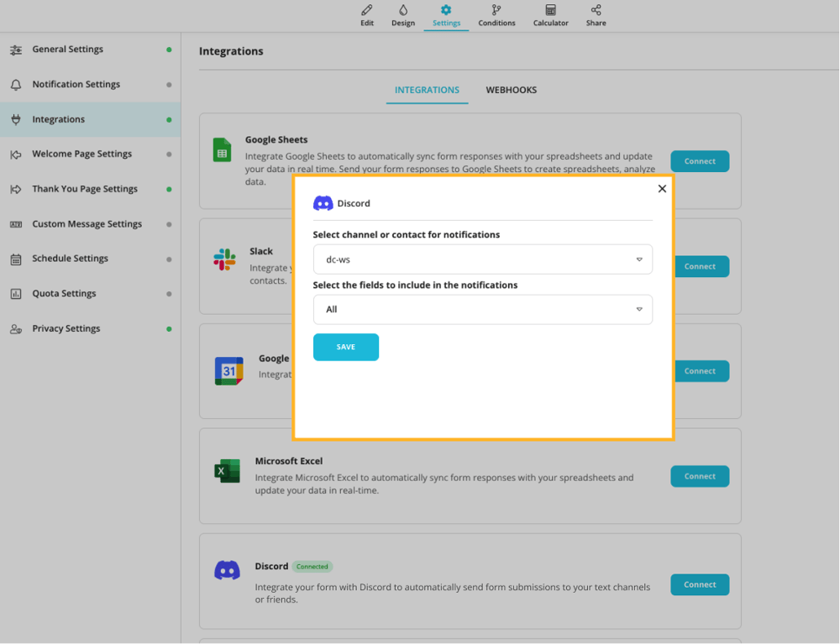The image size is (840, 644).
Task: Open Schedule Settings from the sidebar
Action: (70, 259)
